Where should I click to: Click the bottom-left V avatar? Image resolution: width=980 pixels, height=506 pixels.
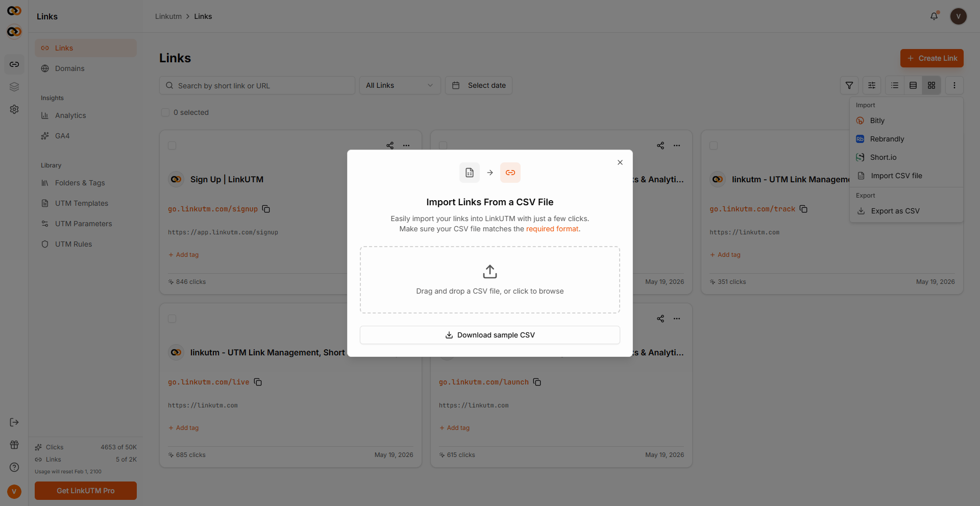[x=14, y=491]
